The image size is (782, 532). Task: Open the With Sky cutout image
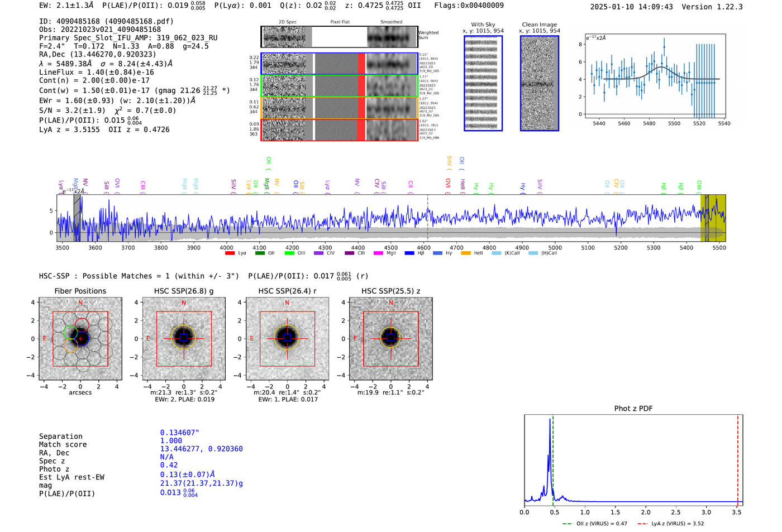coord(483,83)
